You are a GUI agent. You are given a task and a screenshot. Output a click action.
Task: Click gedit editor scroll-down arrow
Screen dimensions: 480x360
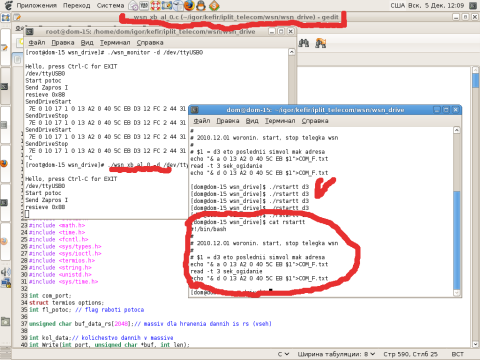point(476,344)
